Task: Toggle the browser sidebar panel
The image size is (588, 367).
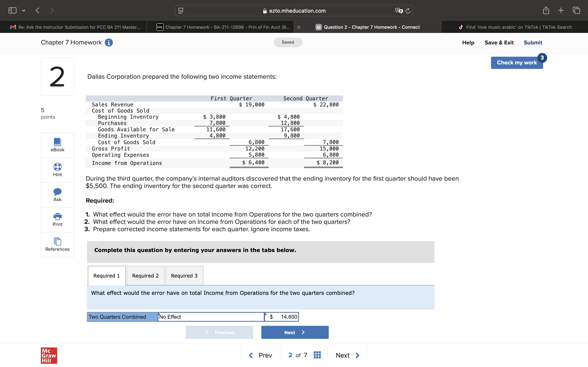Action: [12, 10]
